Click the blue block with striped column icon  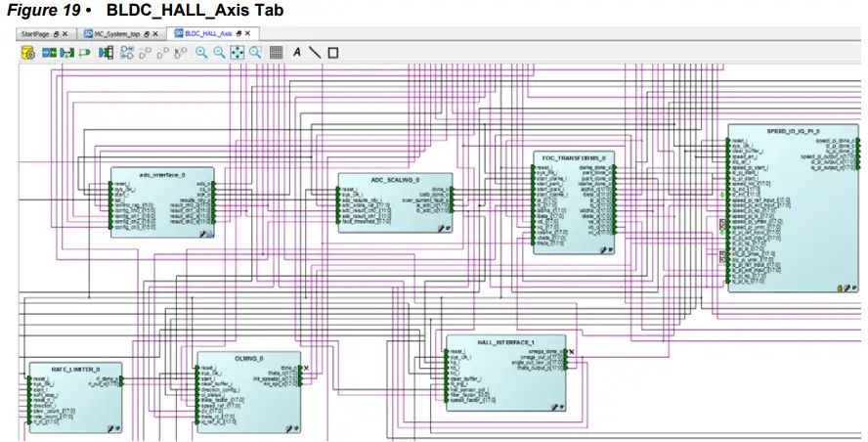(x=106, y=53)
